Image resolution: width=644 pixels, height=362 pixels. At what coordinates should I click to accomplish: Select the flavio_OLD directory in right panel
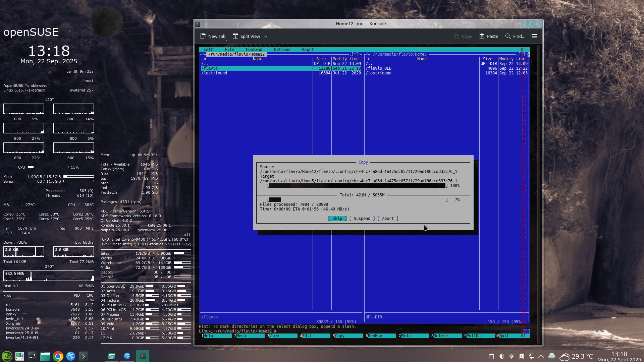(379, 68)
